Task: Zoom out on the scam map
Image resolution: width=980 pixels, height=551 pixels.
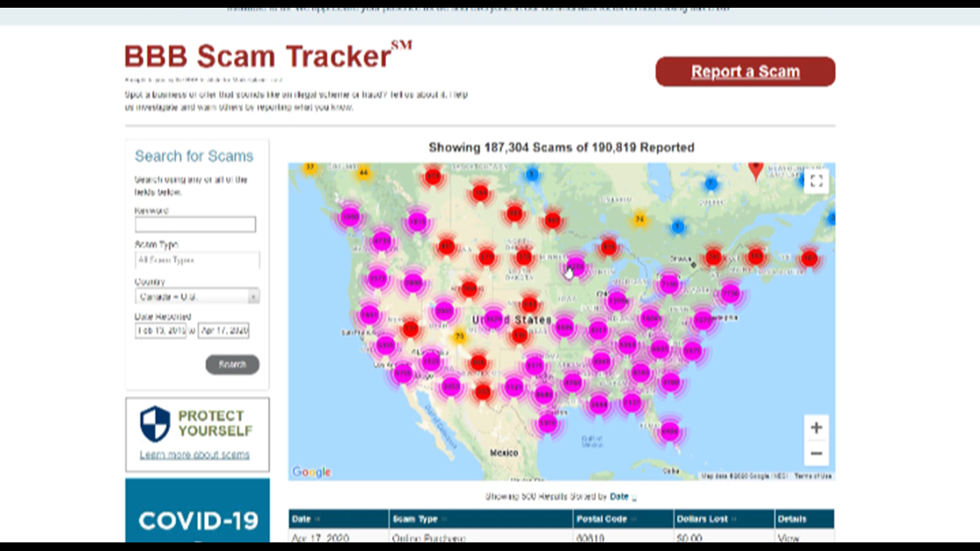Action: (817, 454)
